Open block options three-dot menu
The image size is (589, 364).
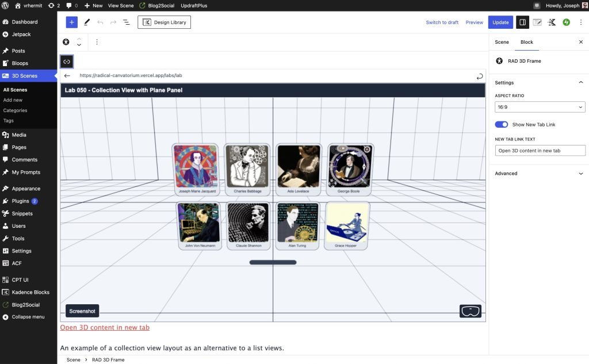tap(97, 42)
